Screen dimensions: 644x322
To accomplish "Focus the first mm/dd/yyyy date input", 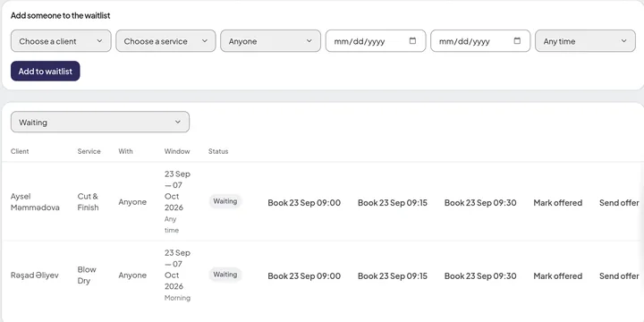I will click(376, 41).
